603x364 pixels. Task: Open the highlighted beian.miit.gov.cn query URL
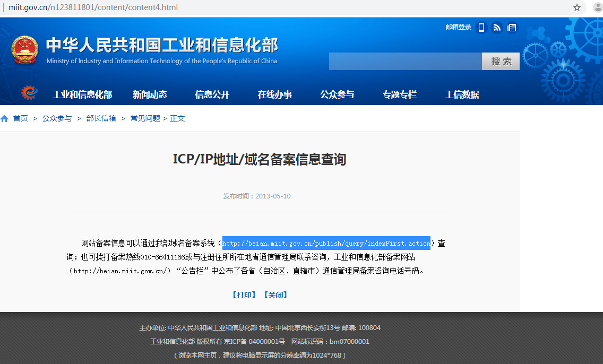(326, 244)
